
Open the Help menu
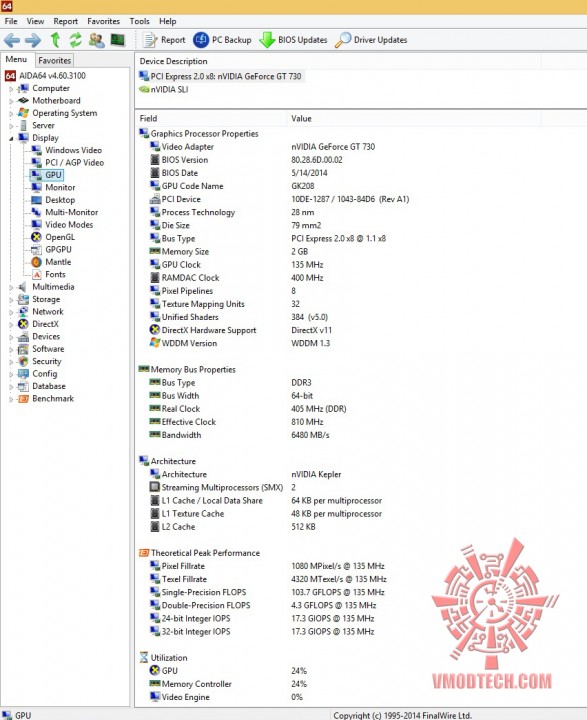pos(168,21)
